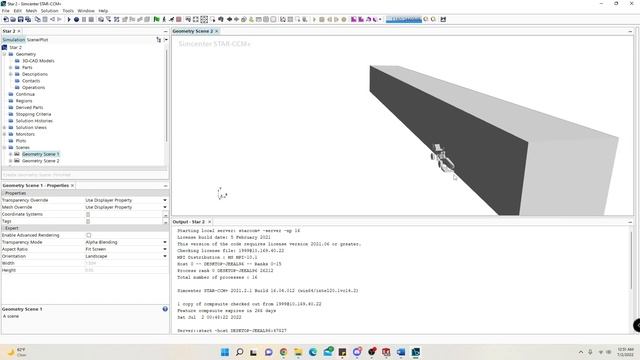
Task: Open File Explorer from the taskbar
Action: pos(298,352)
